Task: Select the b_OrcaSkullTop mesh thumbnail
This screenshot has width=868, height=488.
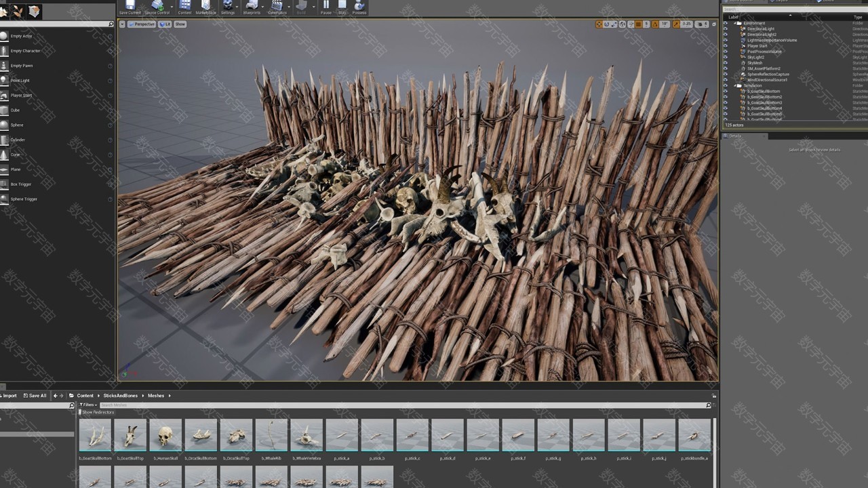Action: tap(236, 436)
